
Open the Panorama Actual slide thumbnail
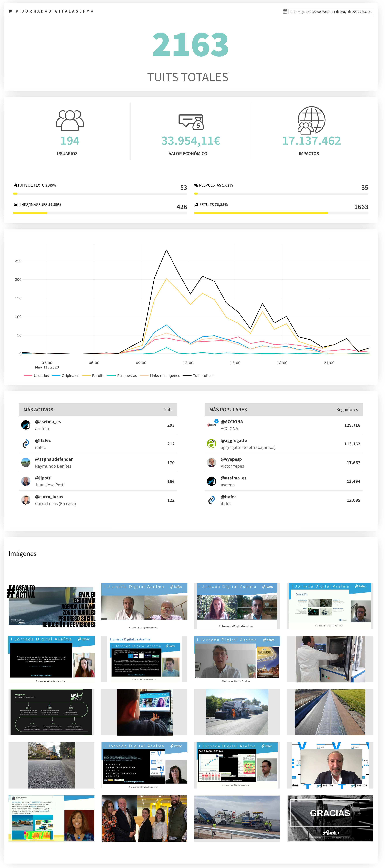pos(237,765)
